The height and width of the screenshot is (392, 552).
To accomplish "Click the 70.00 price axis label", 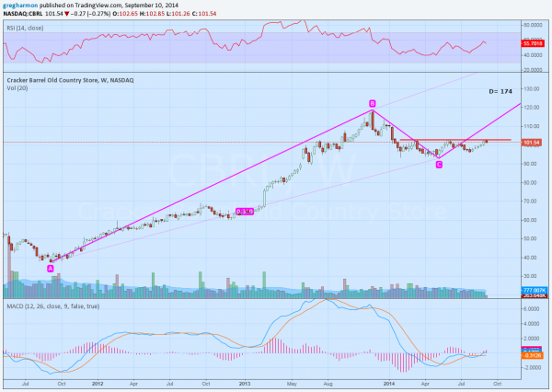I will [532, 202].
